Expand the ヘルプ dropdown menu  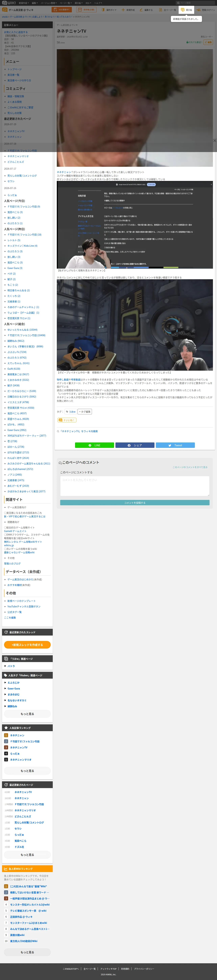point(98,3)
